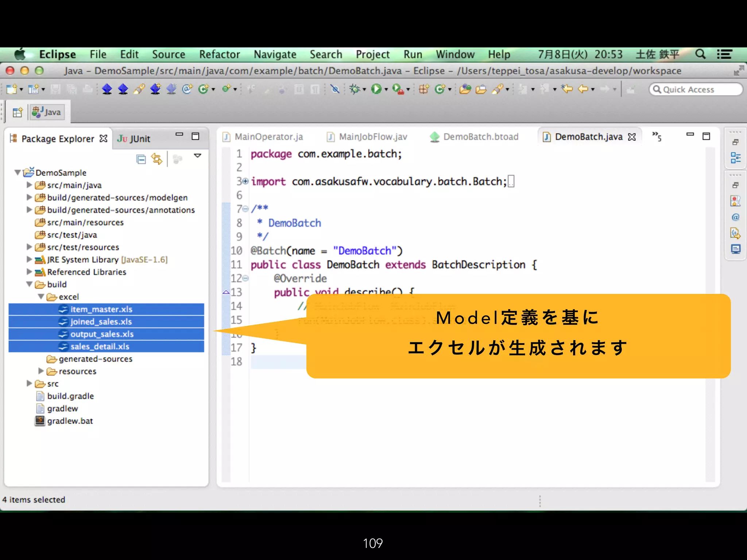This screenshot has width=747, height=560.
Task: Select the build.gradle file in the tree
Action: pyautogui.click(x=70, y=396)
